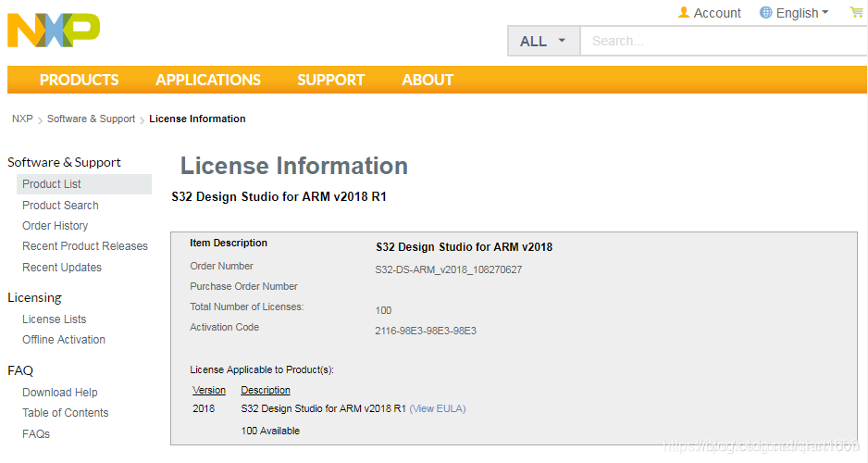Click the NXP logo
The image size is (868, 463).
point(53,31)
